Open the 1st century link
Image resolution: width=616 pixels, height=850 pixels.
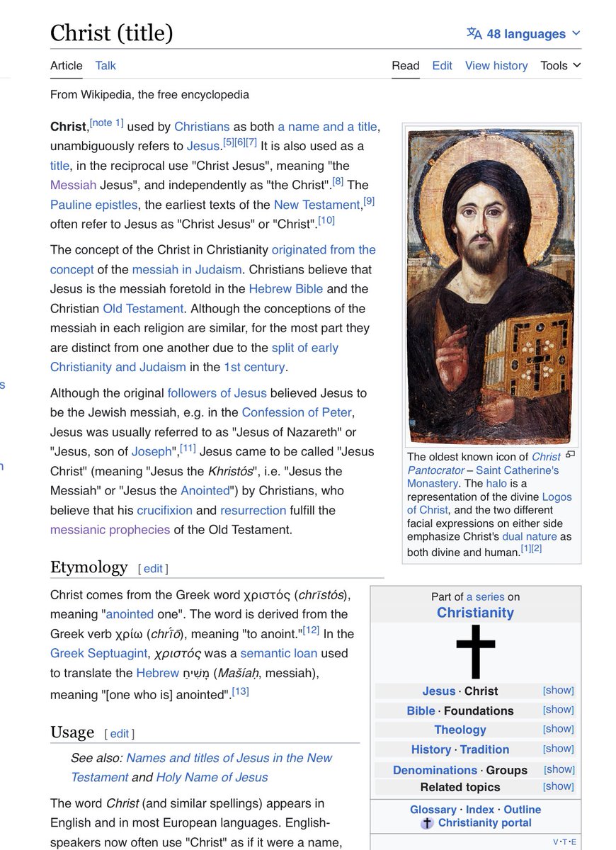(x=254, y=367)
